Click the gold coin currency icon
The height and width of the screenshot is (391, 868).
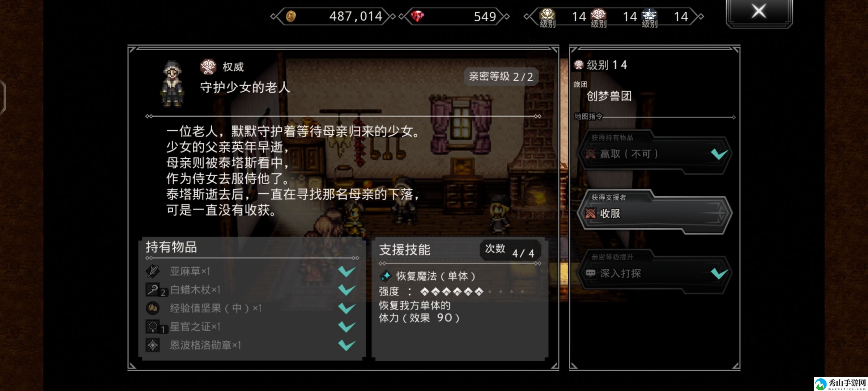tap(291, 16)
